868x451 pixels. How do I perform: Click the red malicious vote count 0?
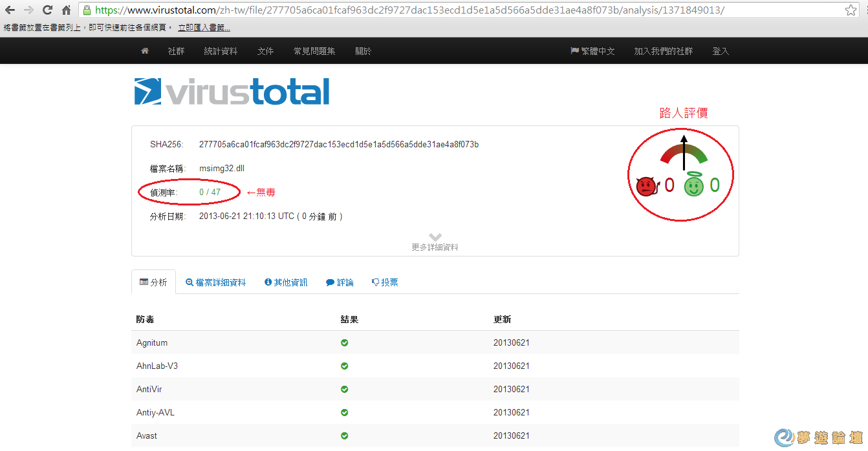(x=669, y=186)
